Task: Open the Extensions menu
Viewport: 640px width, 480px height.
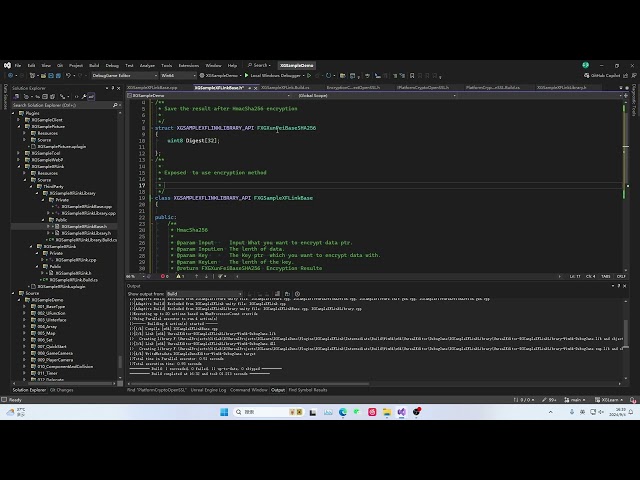Action: pos(189,65)
